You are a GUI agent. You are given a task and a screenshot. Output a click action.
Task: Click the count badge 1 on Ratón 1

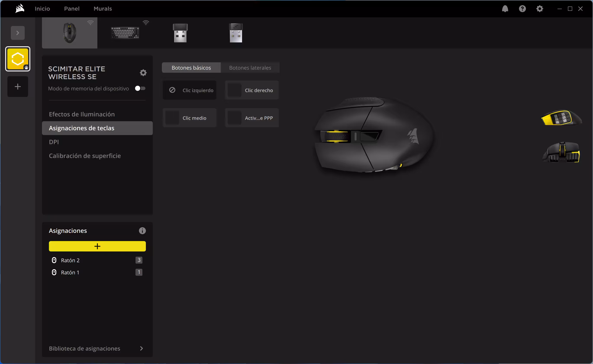[x=139, y=272]
